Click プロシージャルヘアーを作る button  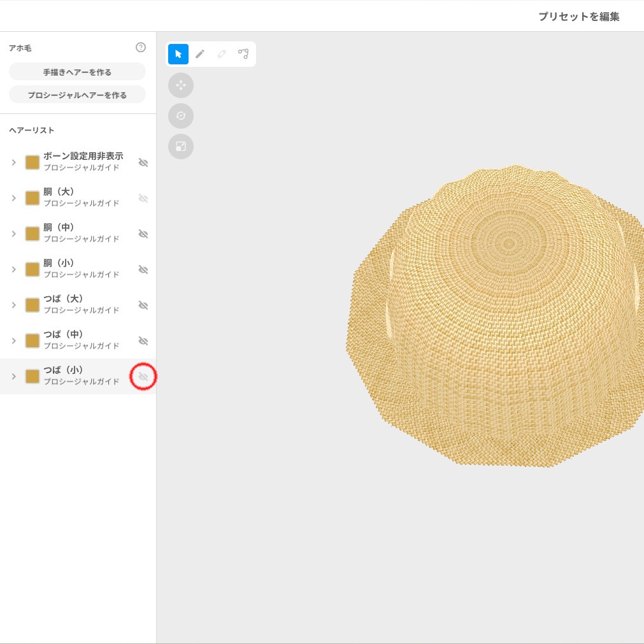77,95
